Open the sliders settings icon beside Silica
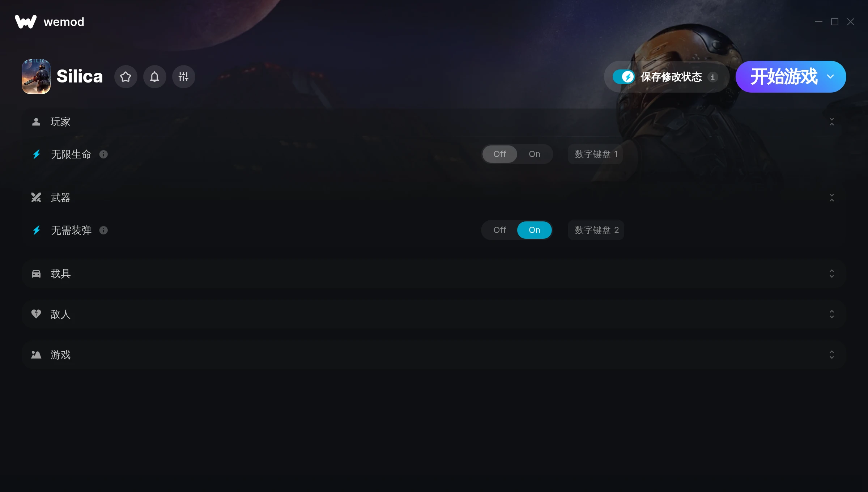This screenshot has height=492, width=868. tap(183, 77)
